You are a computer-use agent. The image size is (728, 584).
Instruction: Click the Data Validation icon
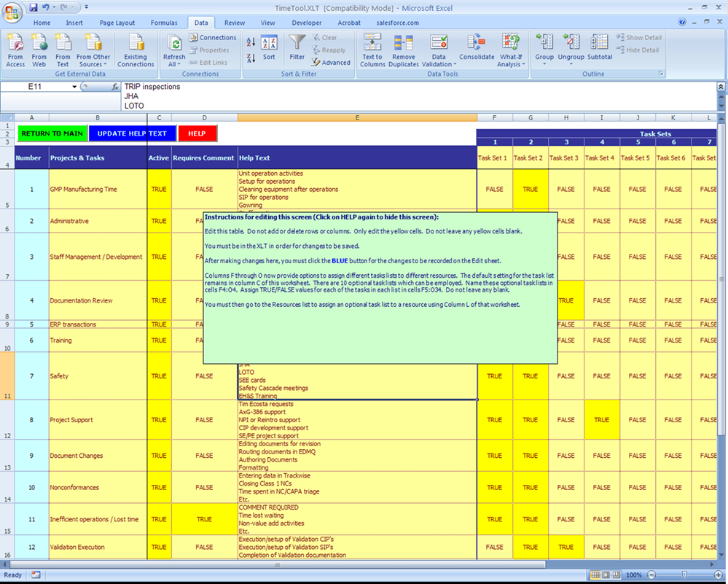click(x=439, y=42)
